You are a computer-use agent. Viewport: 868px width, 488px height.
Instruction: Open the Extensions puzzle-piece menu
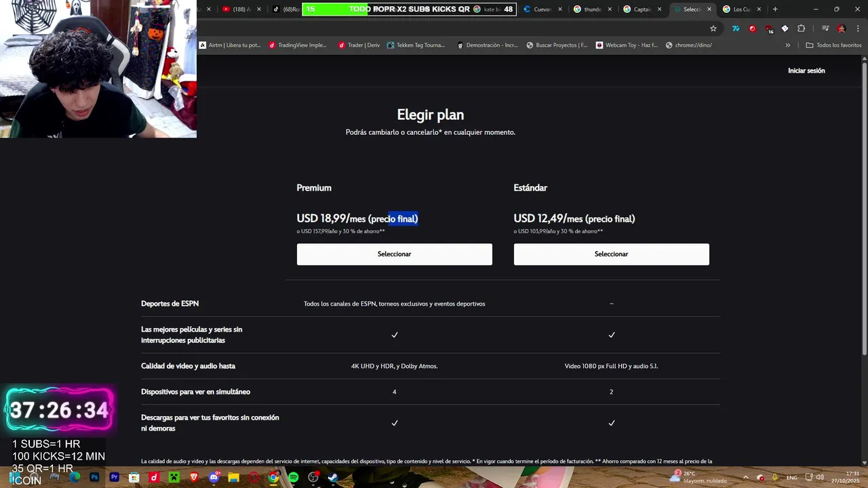[801, 28]
